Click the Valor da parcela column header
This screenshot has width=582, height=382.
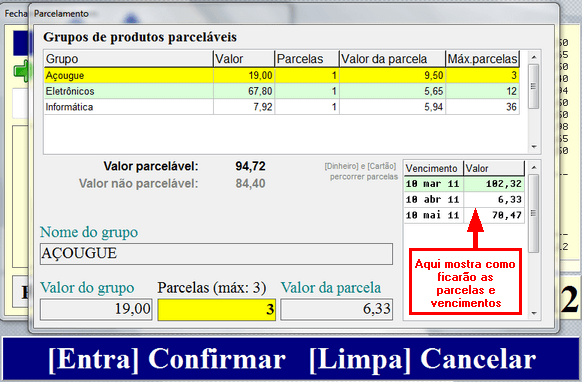tap(392, 59)
